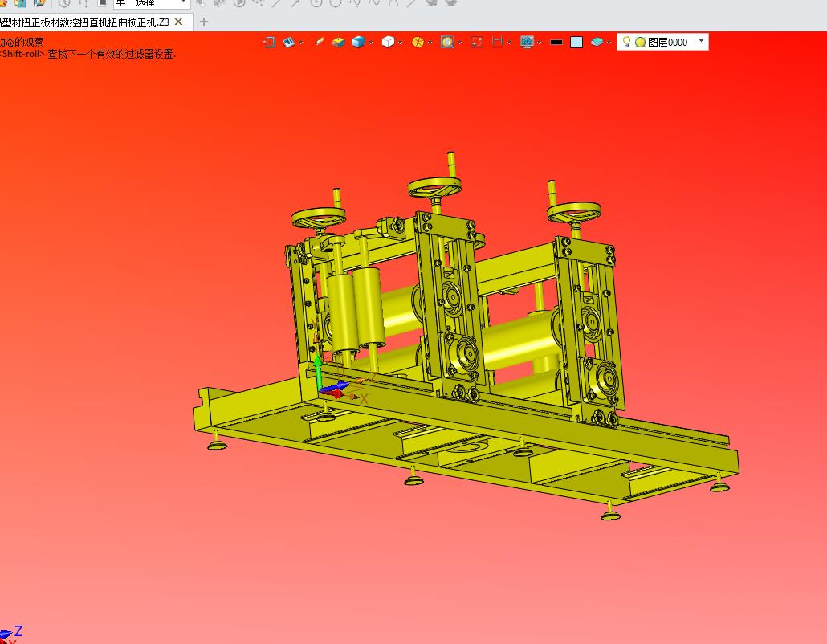Image resolution: width=827 pixels, height=644 pixels.
Task: Close the 扭曲校正机.Z3 document tab
Action: [179, 22]
